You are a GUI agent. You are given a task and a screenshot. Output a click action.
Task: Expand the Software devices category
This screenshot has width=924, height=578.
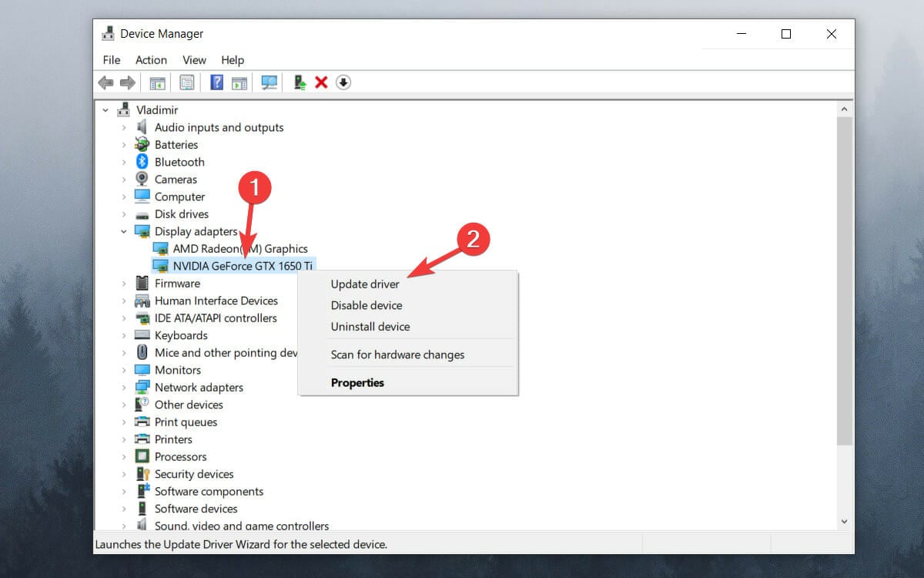tap(123, 509)
